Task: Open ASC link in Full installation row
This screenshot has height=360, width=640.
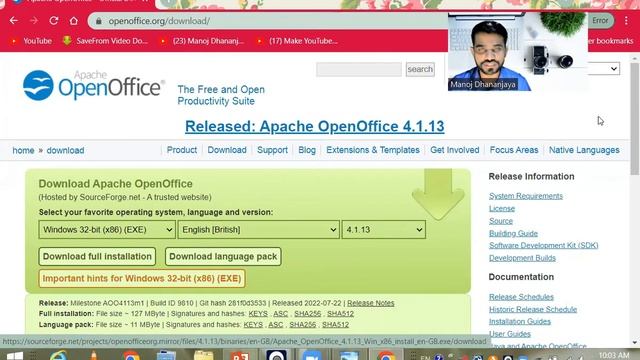Action: click(280, 314)
